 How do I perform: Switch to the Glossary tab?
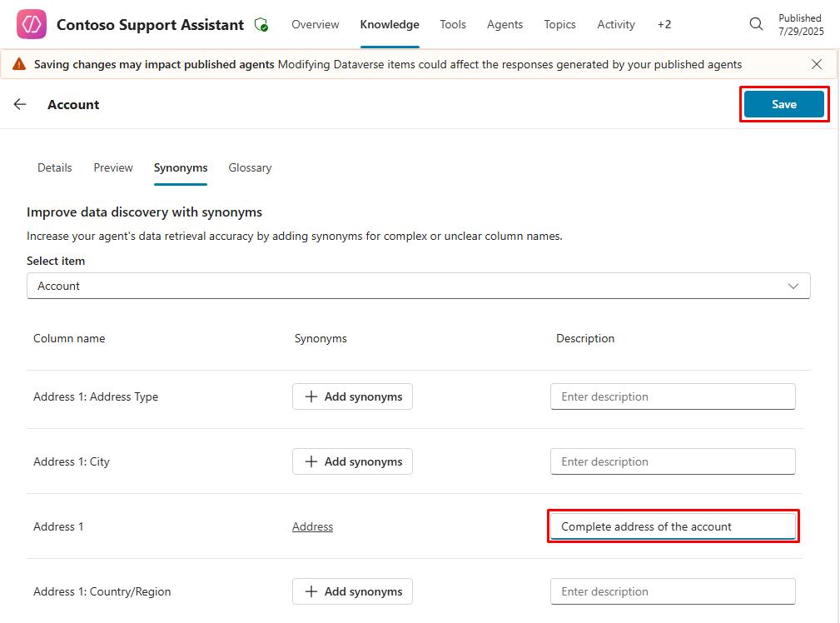click(x=250, y=167)
